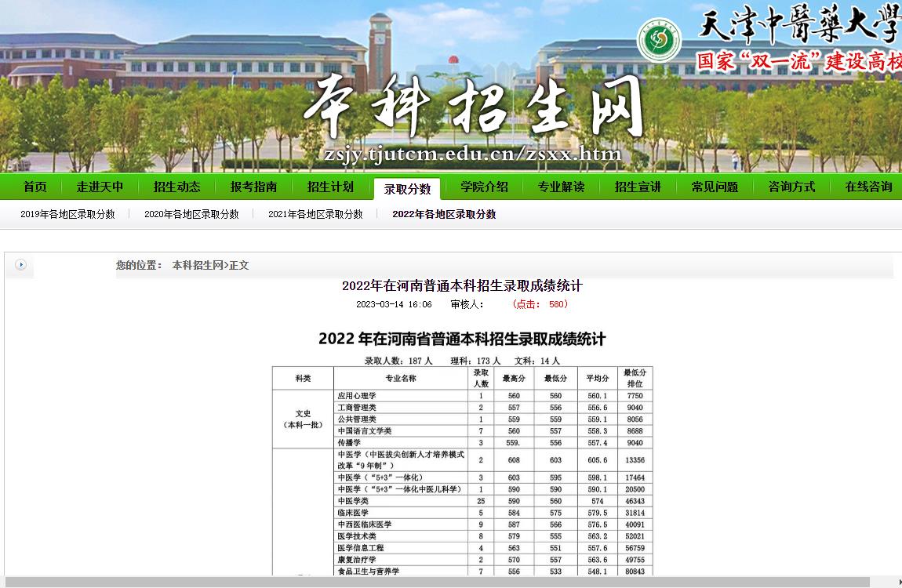Click average score 605.6 cell

(597, 460)
